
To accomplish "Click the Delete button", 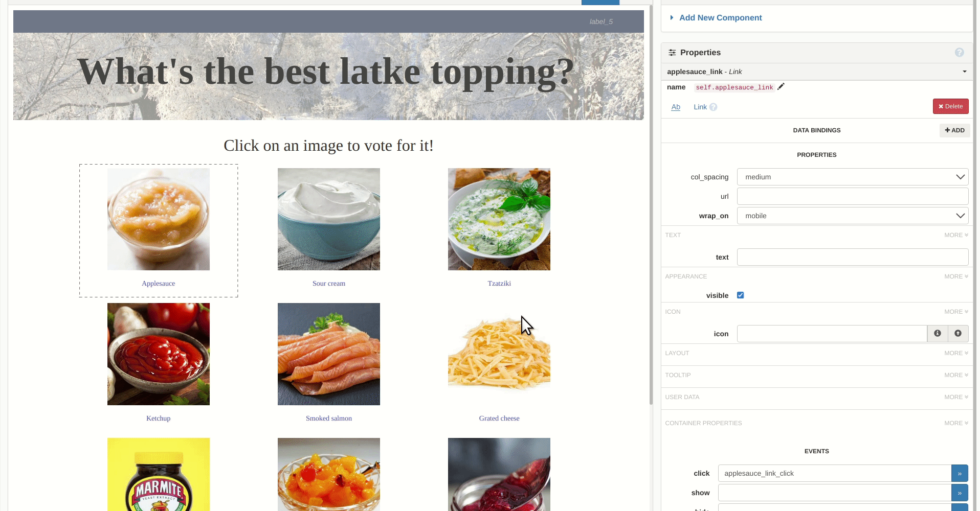I will tap(950, 106).
